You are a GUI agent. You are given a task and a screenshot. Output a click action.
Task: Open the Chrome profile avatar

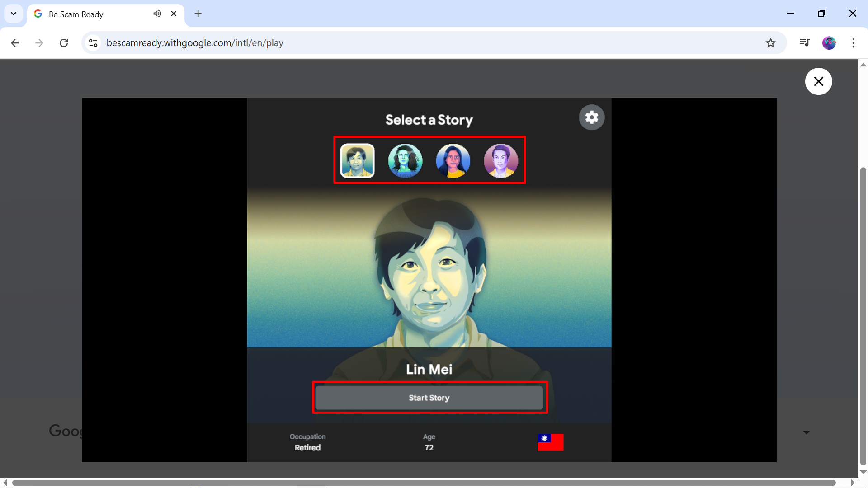pyautogui.click(x=829, y=43)
